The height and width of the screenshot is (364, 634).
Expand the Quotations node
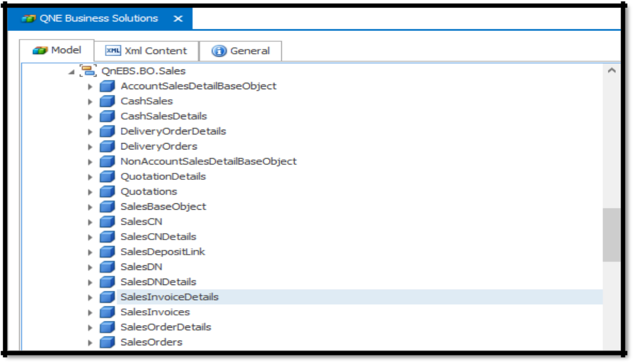click(x=90, y=192)
